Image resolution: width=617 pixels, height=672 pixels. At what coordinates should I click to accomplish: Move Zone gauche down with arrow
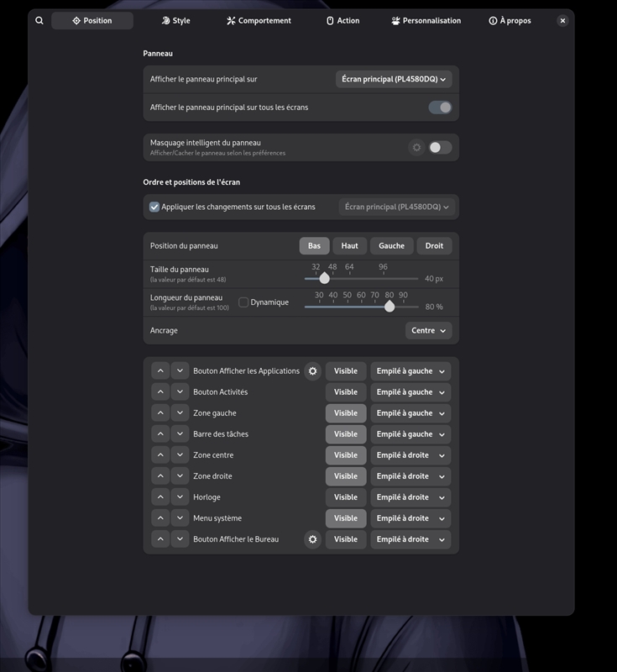coord(180,413)
